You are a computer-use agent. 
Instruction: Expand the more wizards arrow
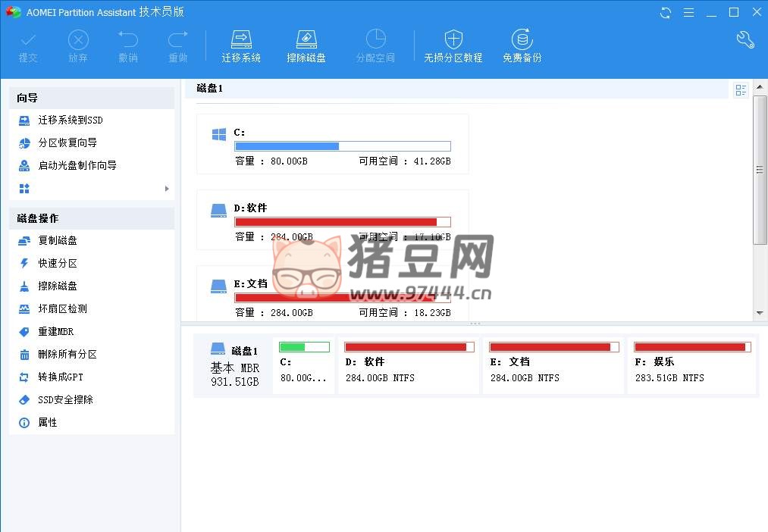pyautogui.click(x=167, y=189)
